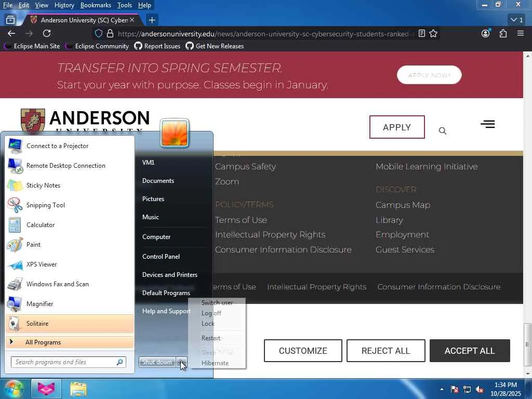Open the Firefox application hamburger menu
The width and height of the screenshot is (532, 399).
(x=521, y=33)
